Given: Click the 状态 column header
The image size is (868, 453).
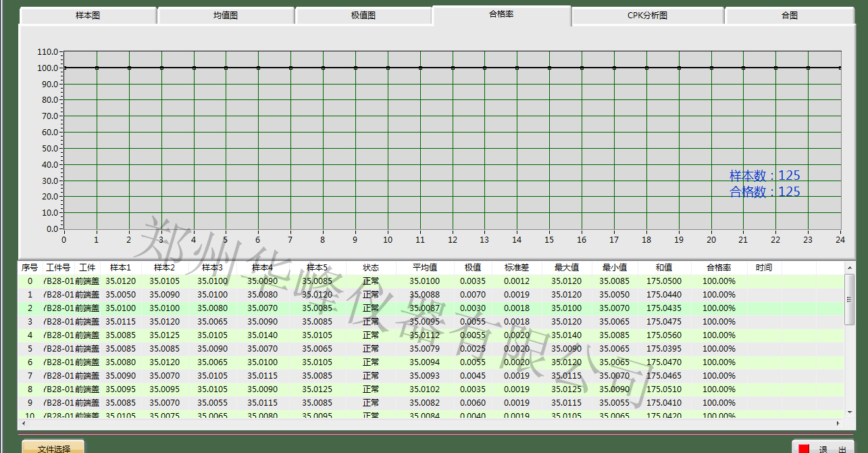Looking at the screenshot, I should (371, 268).
